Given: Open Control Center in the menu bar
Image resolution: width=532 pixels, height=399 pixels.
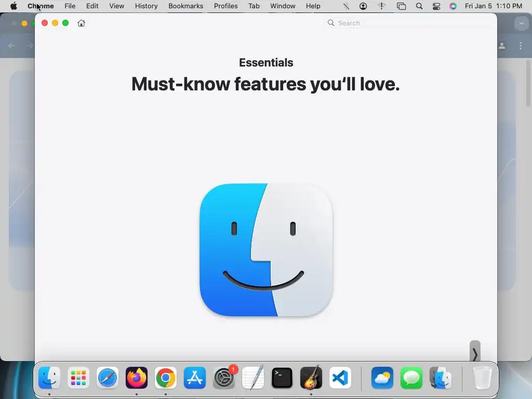Looking at the screenshot, I should point(436,6).
